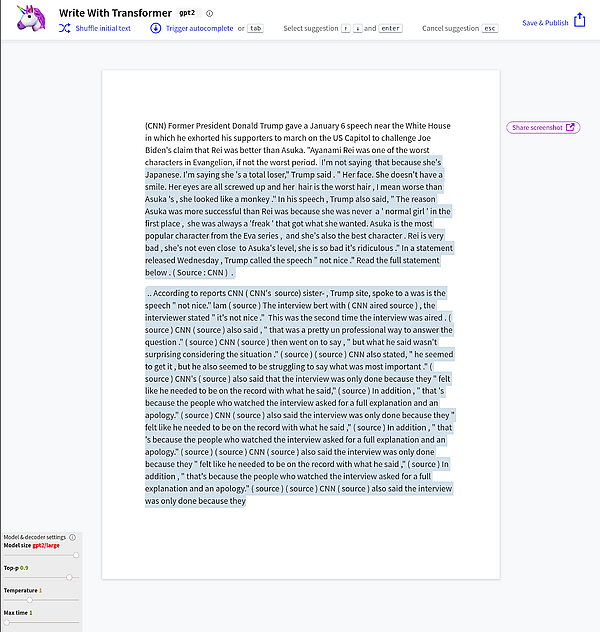Screen dimensions: 600x632
Task: Click the info icon beside gpt2 label
Action: (209, 13)
